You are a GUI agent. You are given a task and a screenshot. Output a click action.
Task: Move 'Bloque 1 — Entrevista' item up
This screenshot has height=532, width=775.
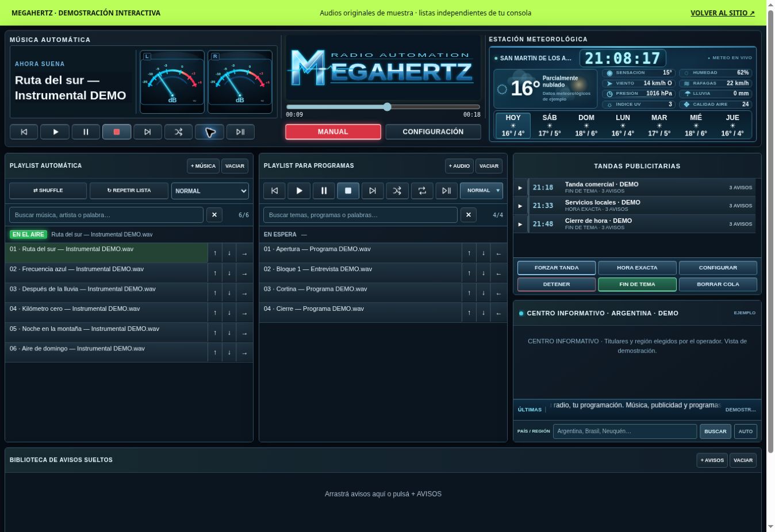point(469,273)
